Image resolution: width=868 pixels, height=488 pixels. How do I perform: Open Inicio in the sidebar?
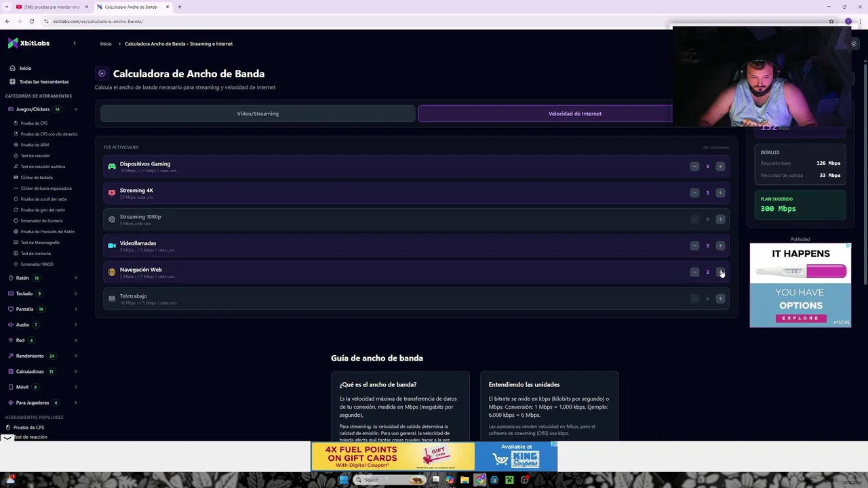(20, 68)
